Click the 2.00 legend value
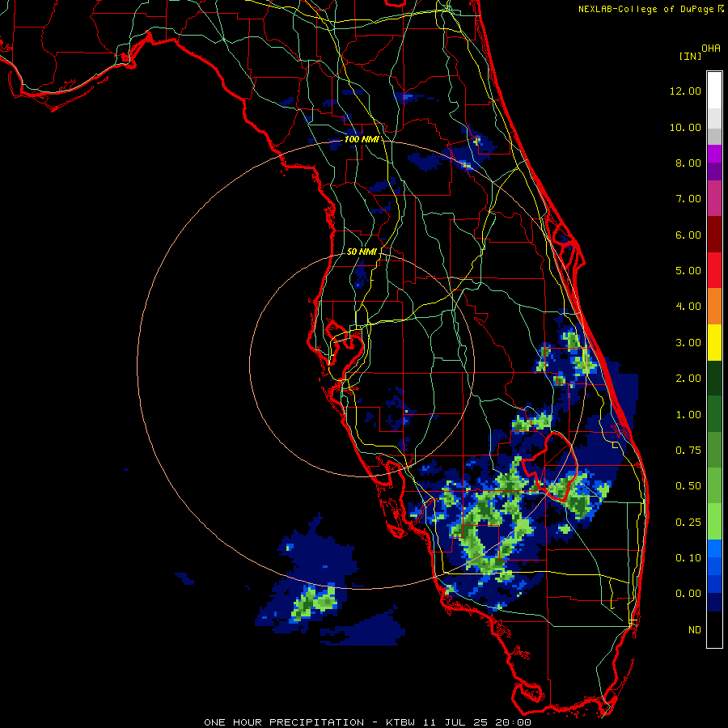 point(688,379)
